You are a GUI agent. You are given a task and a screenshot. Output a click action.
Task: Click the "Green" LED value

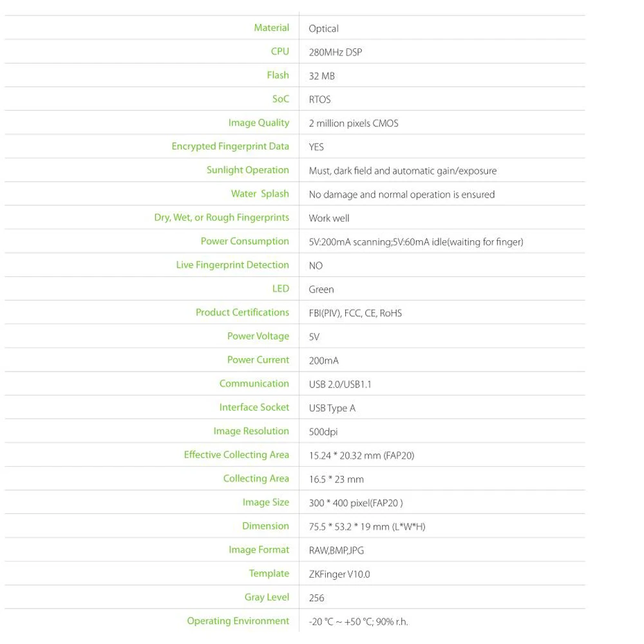[321, 290]
